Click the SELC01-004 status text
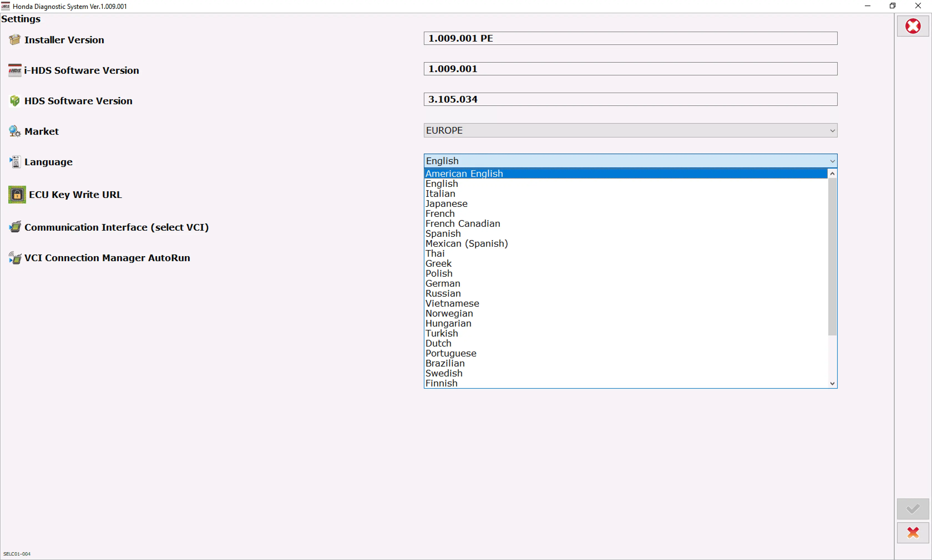The width and height of the screenshot is (932, 560). point(17,554)
